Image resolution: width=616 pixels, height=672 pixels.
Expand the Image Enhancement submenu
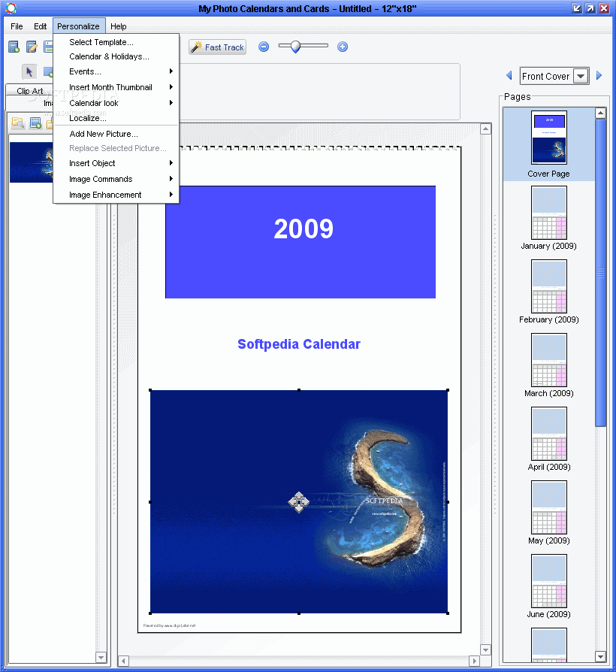[x=116, y=195]
